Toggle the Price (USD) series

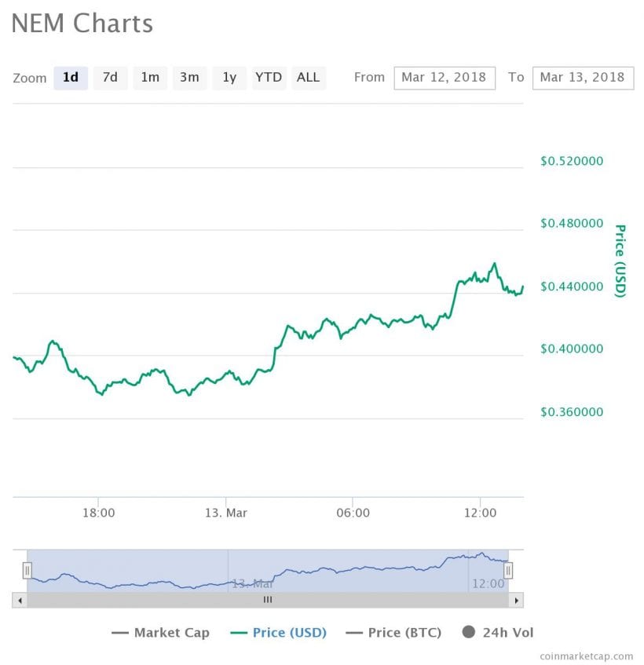[278, 632]
